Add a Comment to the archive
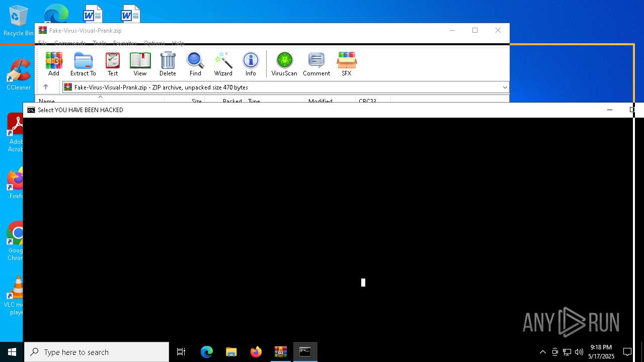Viewport: 644px width, 362px height. [316, 64]
